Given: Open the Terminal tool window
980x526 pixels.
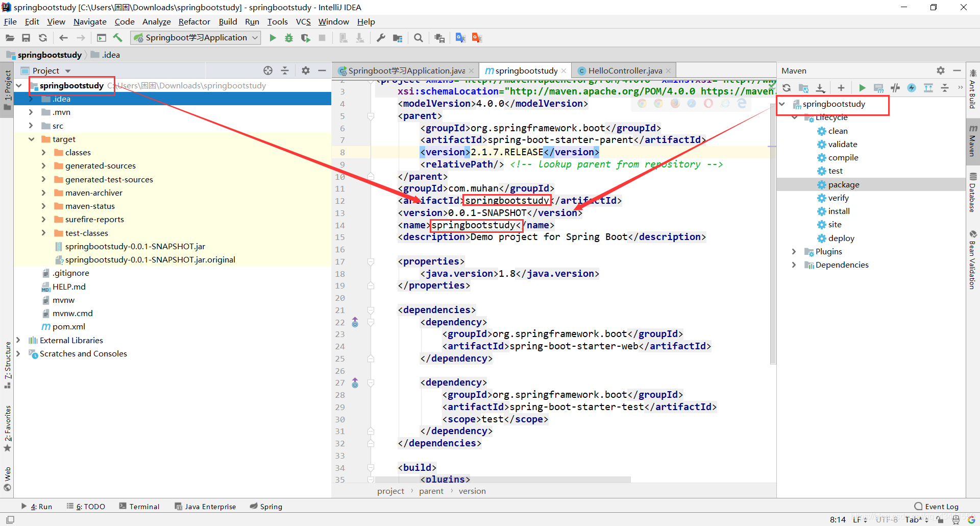Looking at the screenshot, I should (x=139, y=507).
